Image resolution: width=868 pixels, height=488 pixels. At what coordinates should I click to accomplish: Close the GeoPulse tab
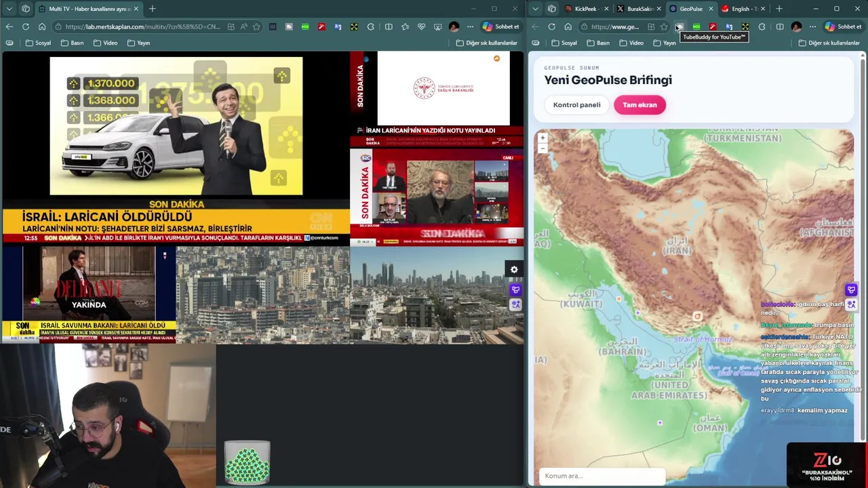point(711,9)
